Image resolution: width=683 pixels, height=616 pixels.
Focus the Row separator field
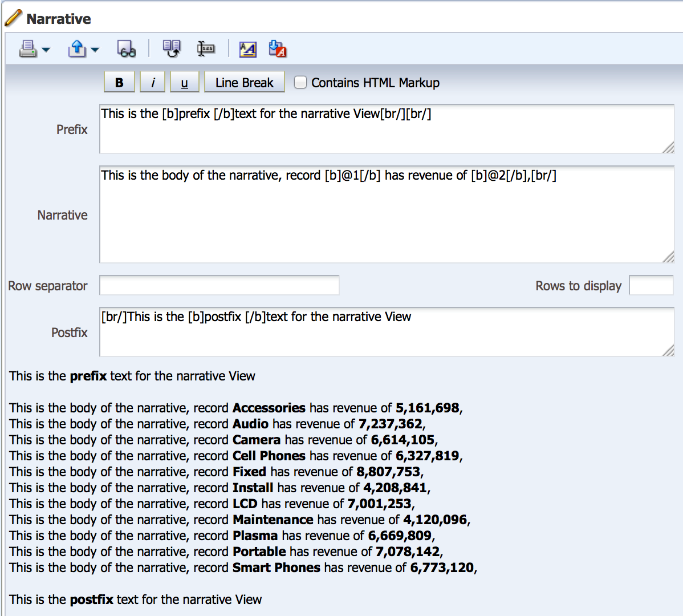[219, 285]
